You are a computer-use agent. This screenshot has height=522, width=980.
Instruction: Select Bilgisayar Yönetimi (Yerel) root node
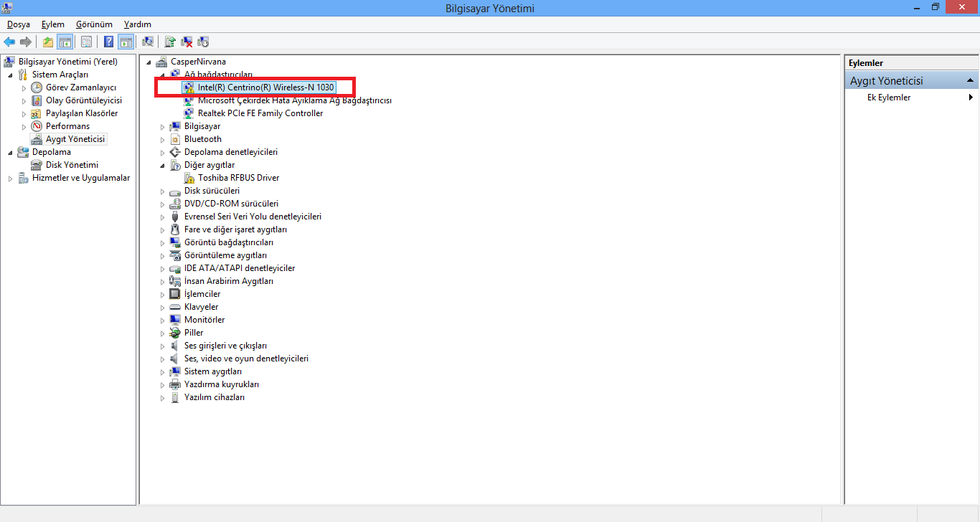click(x=68, y=62)
